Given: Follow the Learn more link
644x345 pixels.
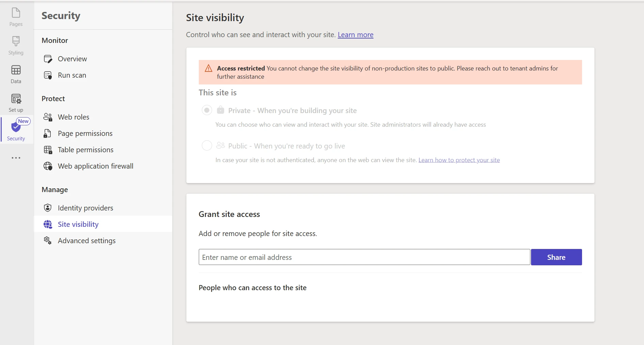Looking at the screenshot, I should tap(355, 35).
